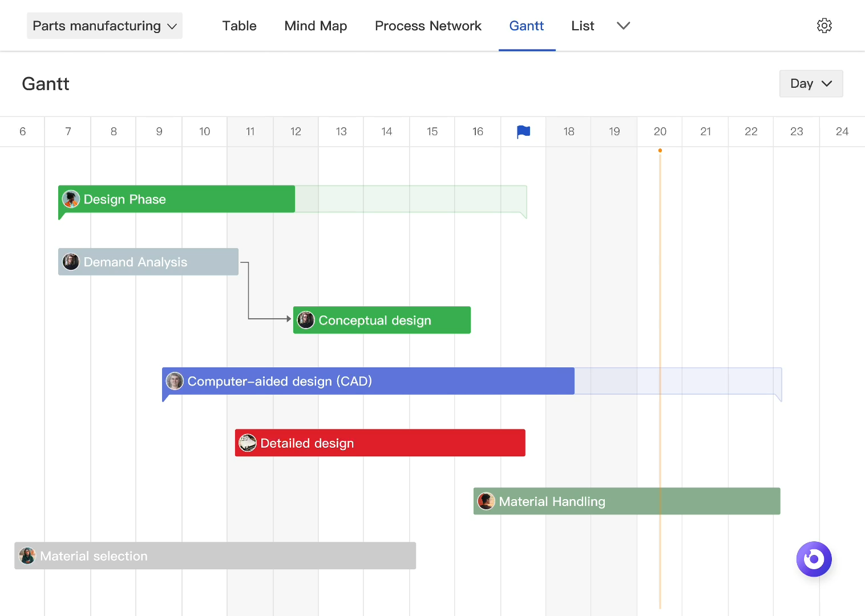Switch to the Process Network tab
This screenshot has height=616, width=865.
(x=428, y=26)
